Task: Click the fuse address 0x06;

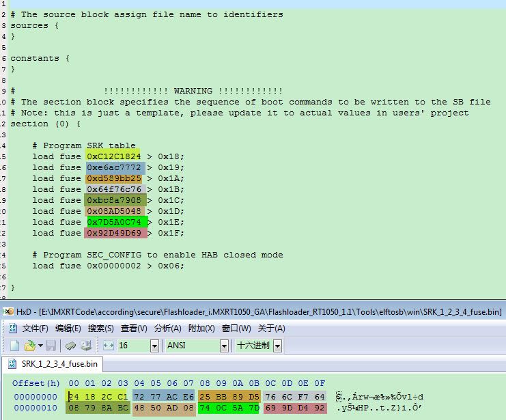Action: coord(171,266)
